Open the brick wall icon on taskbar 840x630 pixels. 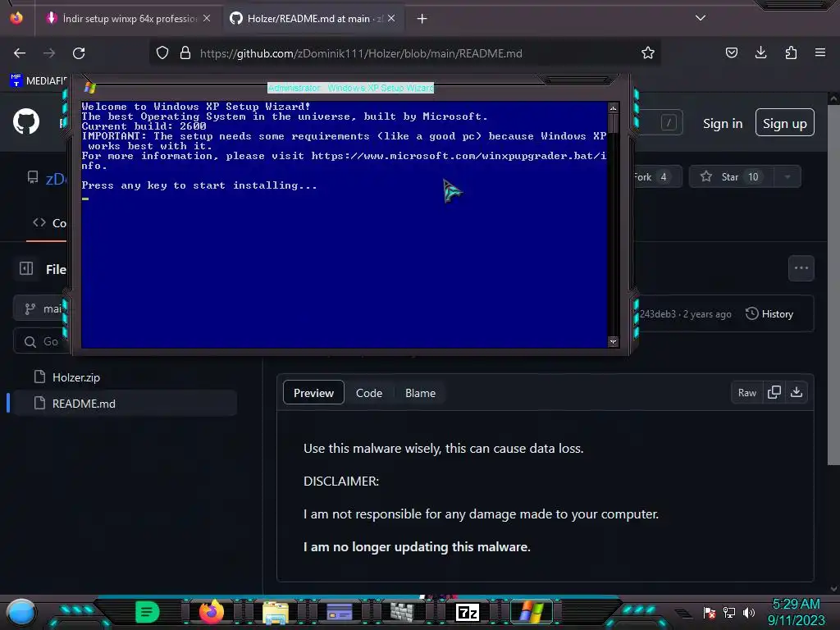click(x=402, y=612)
